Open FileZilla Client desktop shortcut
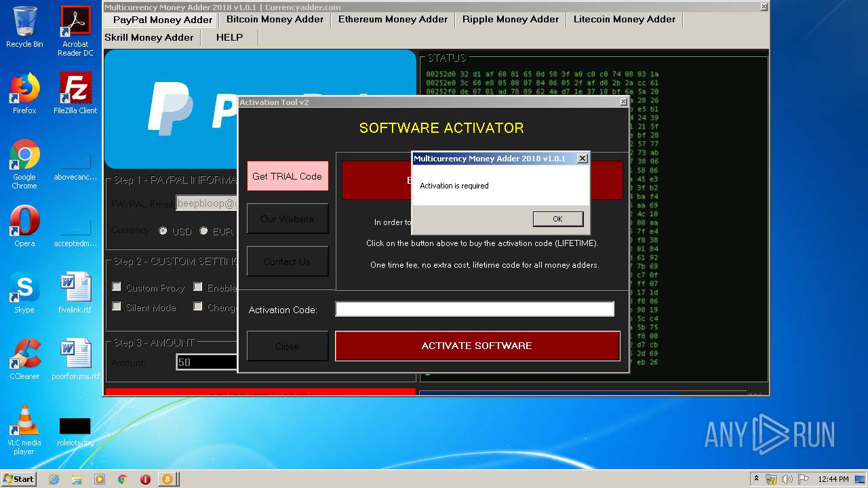This screenshot has height=488, width=868. click(x=75, y=94)
